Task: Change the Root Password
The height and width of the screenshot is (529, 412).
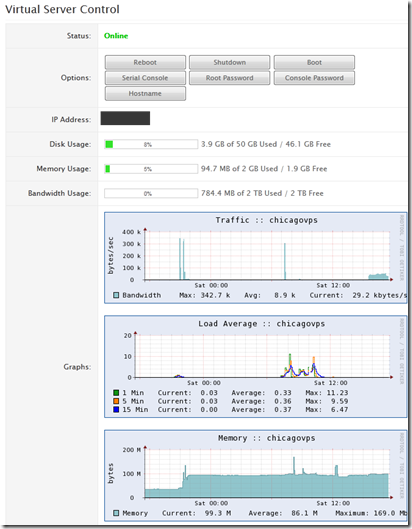Action: tap(229, 78)
